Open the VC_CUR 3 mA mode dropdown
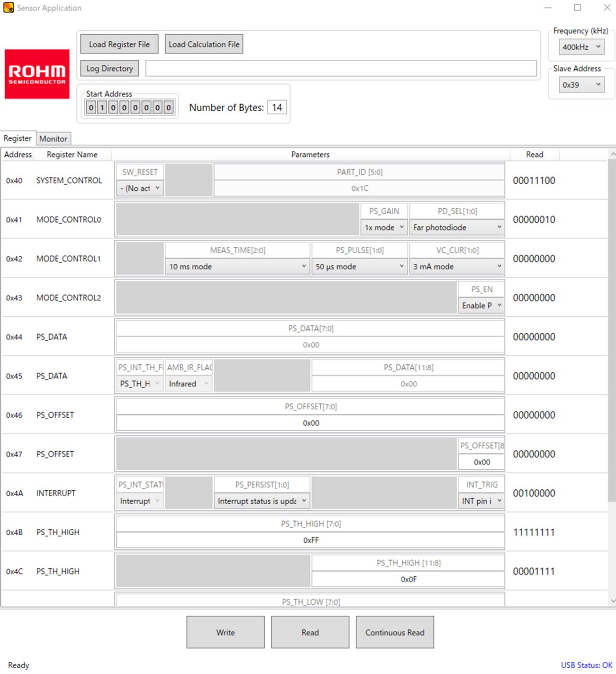 point(457,267)
